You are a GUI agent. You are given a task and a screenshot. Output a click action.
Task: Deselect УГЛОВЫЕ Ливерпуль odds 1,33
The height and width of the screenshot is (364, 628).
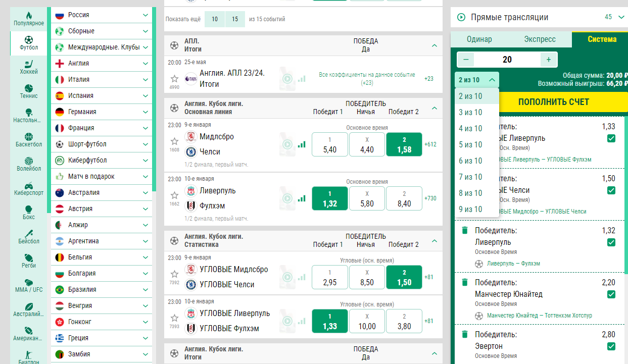[330, 321]
